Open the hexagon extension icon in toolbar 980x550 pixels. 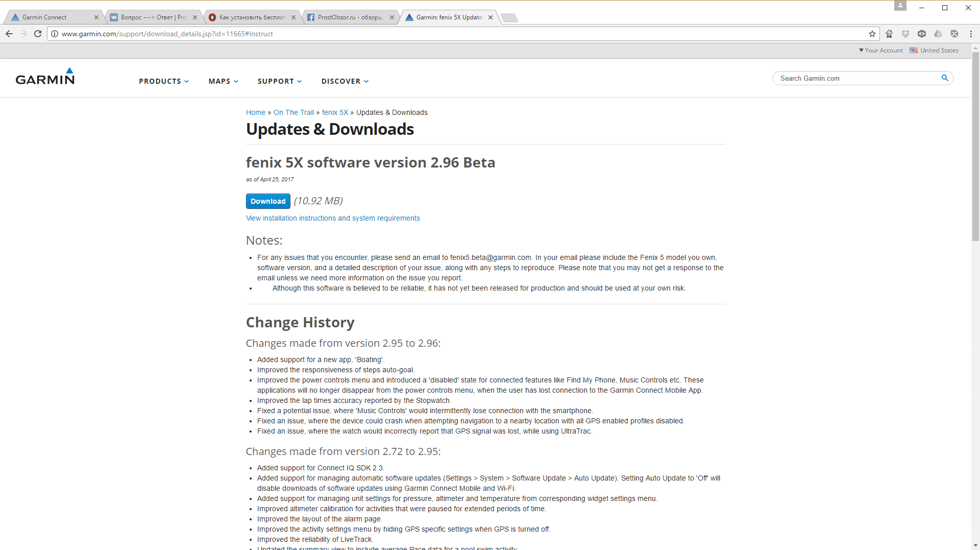click(922, 34)
